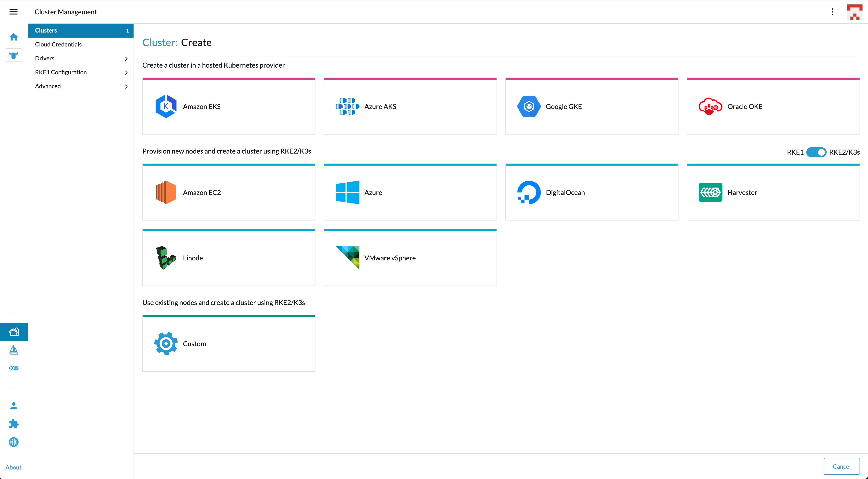The width and height of the screenshot is (868, 479).
Task: Expand the RKE1 Configuration chevron
Action: (126, 72)
